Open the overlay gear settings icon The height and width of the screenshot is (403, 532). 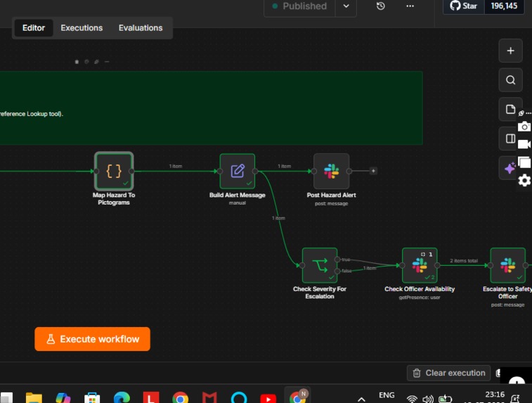click(x=524, y=180)
